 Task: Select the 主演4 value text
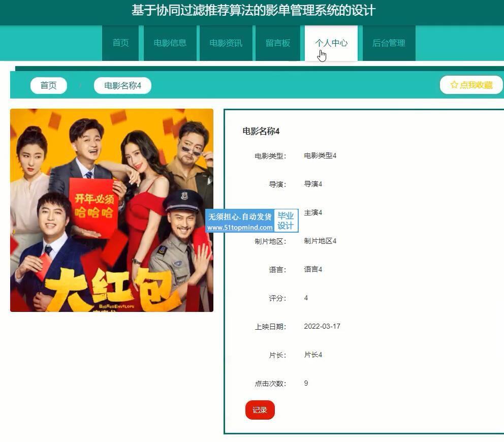pyautogui.click(x=313, y=213)
